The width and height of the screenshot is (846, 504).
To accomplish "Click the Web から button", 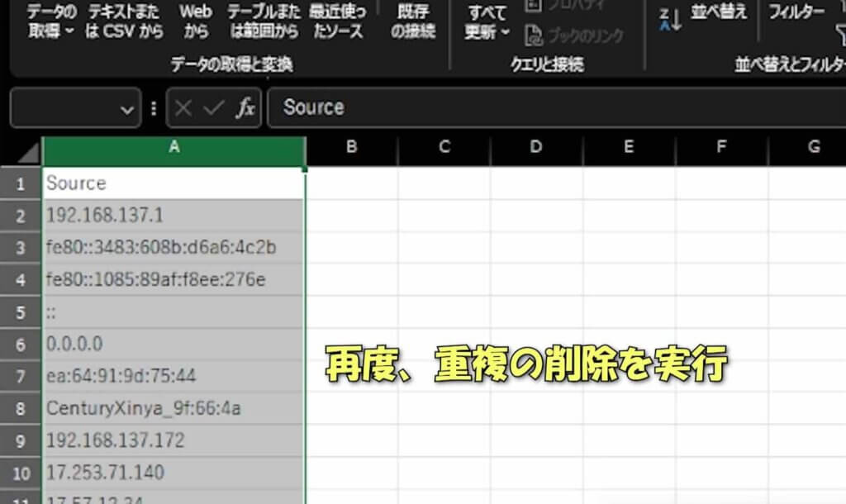I will tap(197, 22).
